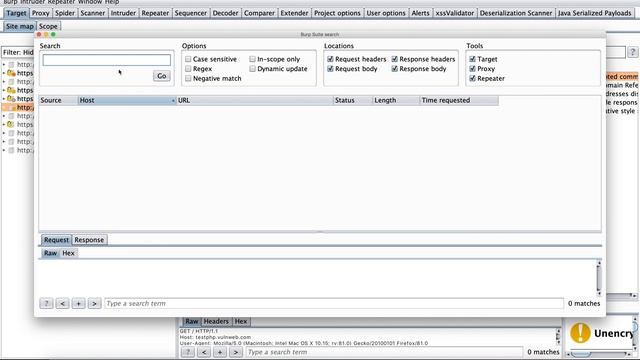
Task: Open the Spider main tab
Action: click(x=65, y=13)
